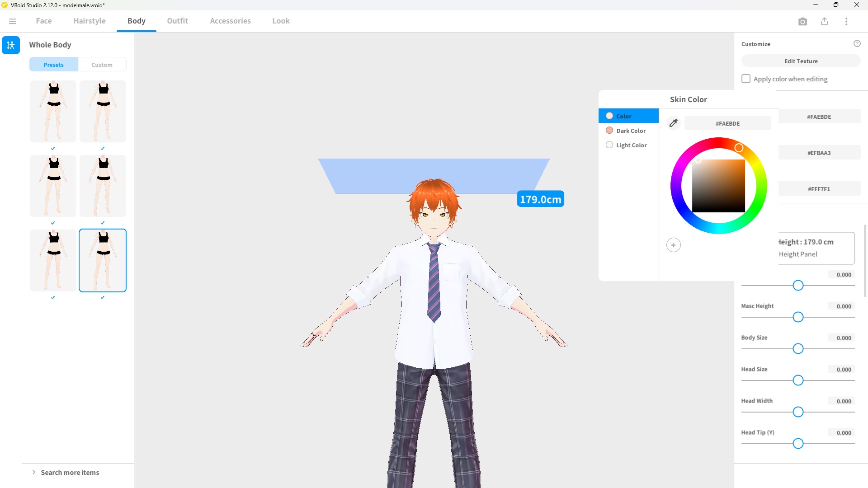Click the Edit Texture button
The height and width of the screenshot is (488, 868).
(x=800, y=61)
